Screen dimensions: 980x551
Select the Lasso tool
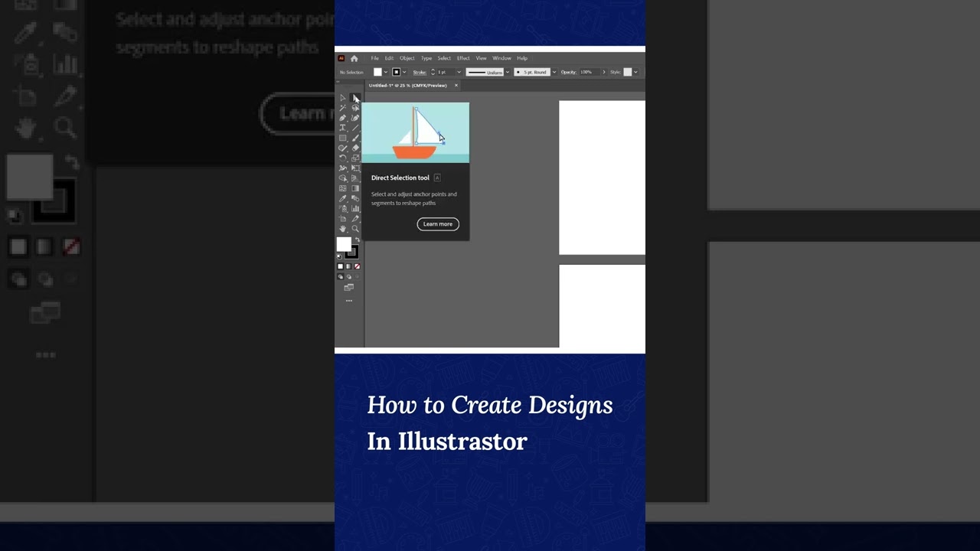[355, 108]
